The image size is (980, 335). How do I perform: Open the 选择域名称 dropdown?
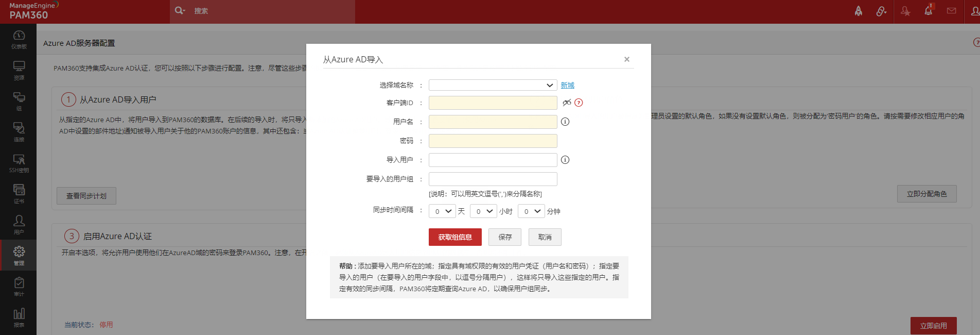click(x=493, y=85)
